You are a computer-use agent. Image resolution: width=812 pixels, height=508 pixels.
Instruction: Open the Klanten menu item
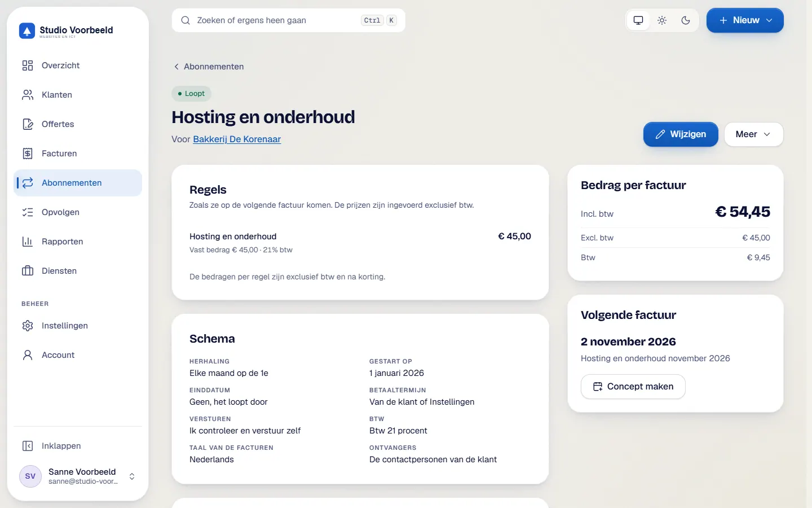78,95
